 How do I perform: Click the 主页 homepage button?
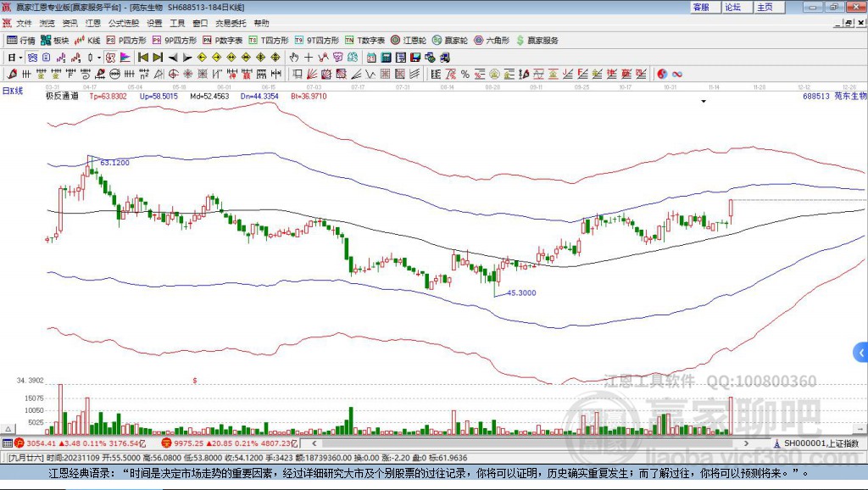(769, 7)
